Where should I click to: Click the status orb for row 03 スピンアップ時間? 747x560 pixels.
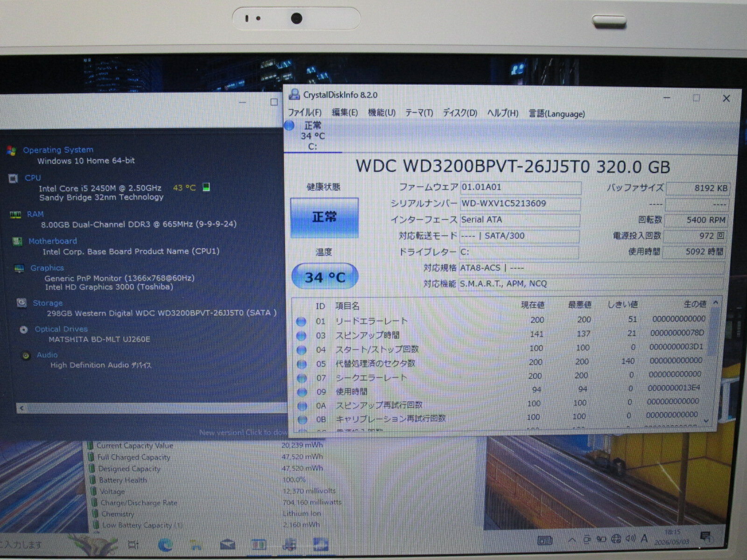(x=302, y=336)
